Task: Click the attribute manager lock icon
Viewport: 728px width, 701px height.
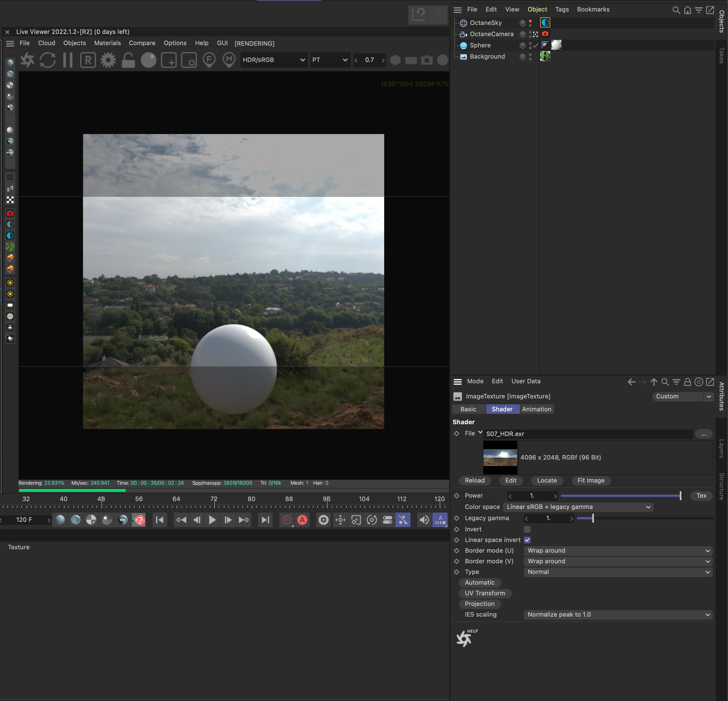Action: click(687, 382)
